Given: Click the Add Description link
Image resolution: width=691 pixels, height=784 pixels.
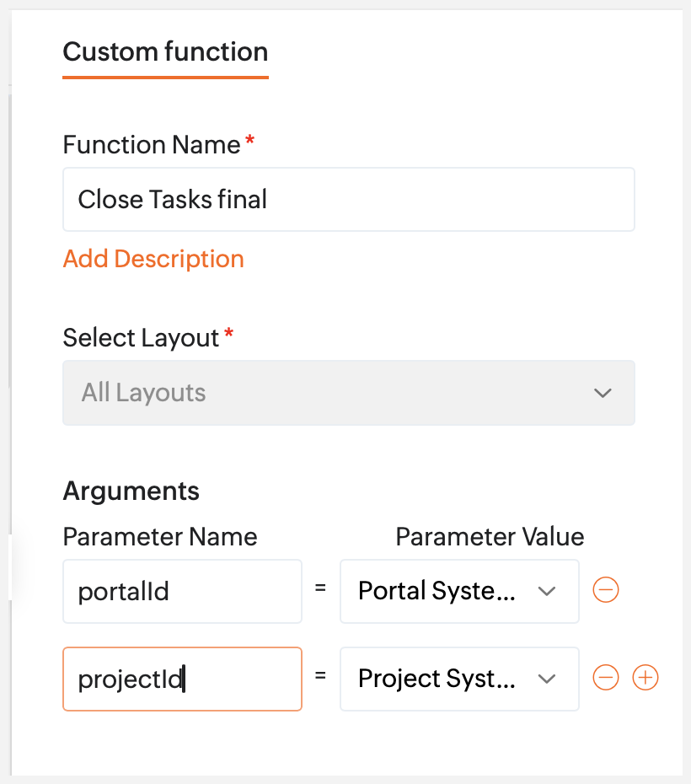Looking at the screenshot, I should [153, 259].
